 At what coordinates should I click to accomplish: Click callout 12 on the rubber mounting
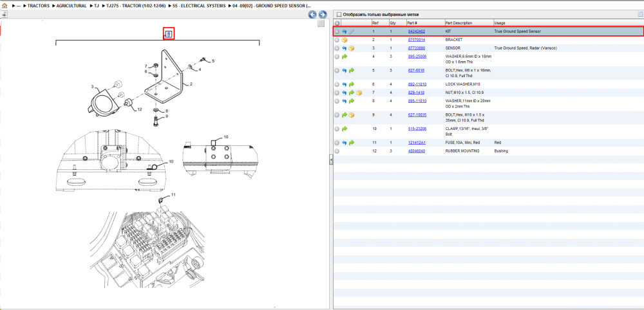click(x=140, y=109)
